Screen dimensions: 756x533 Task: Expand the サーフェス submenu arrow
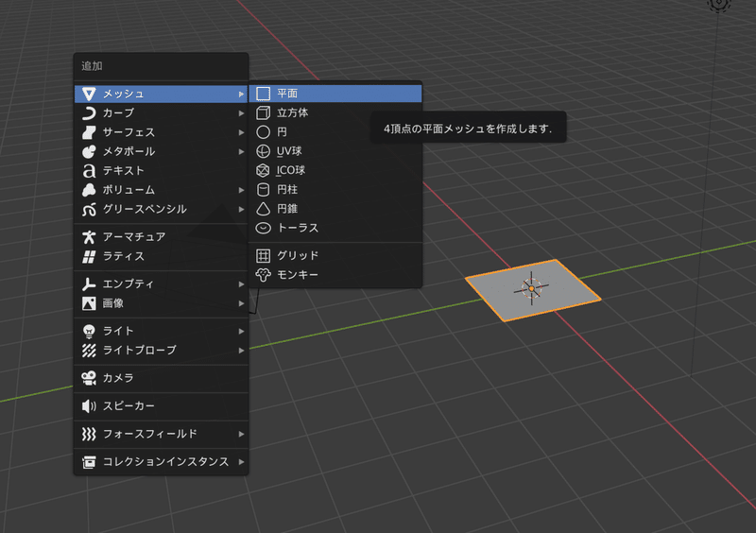pos(241,132)
